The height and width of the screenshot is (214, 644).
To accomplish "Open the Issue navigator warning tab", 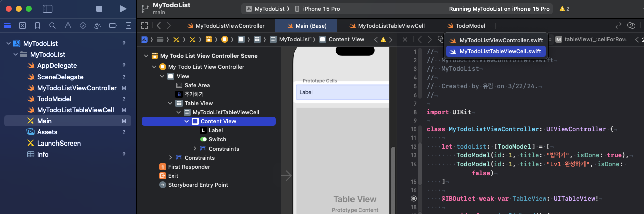I will (68, 25).
